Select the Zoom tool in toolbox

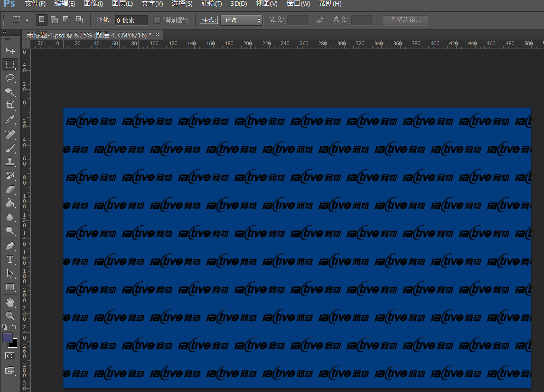pyautogui.click(x=10, y=315)
